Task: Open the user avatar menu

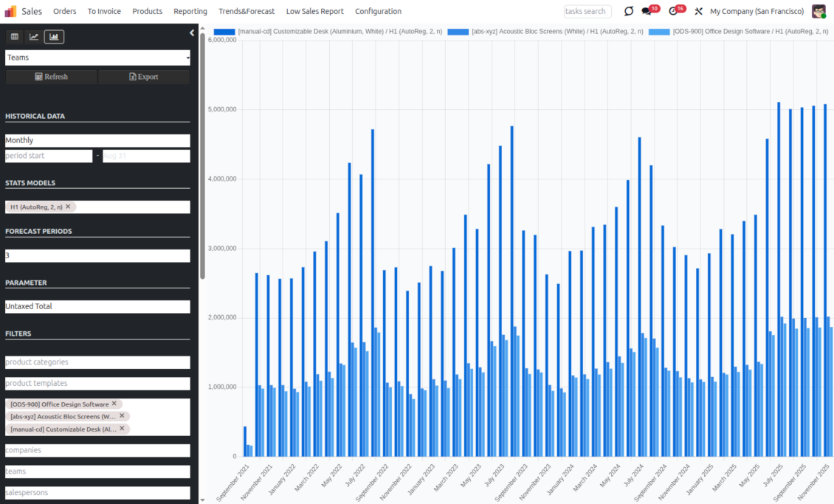Action: pos(819,11)
